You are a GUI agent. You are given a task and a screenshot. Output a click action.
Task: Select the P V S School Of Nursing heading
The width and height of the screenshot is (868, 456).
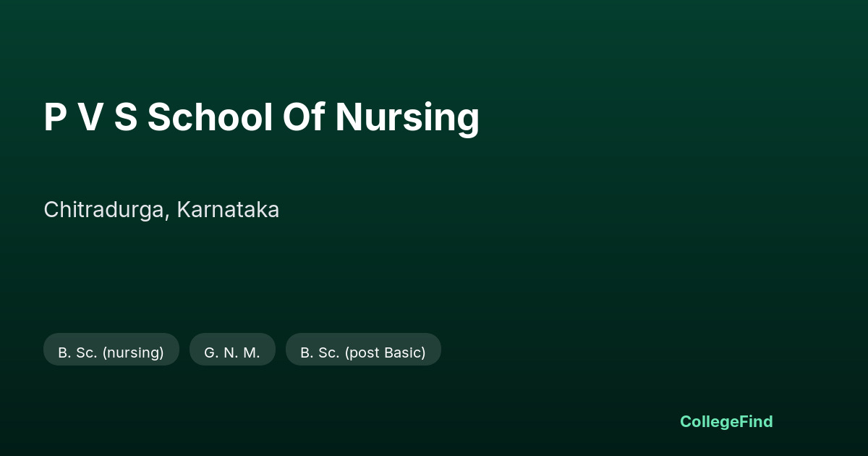pos(261,117)
